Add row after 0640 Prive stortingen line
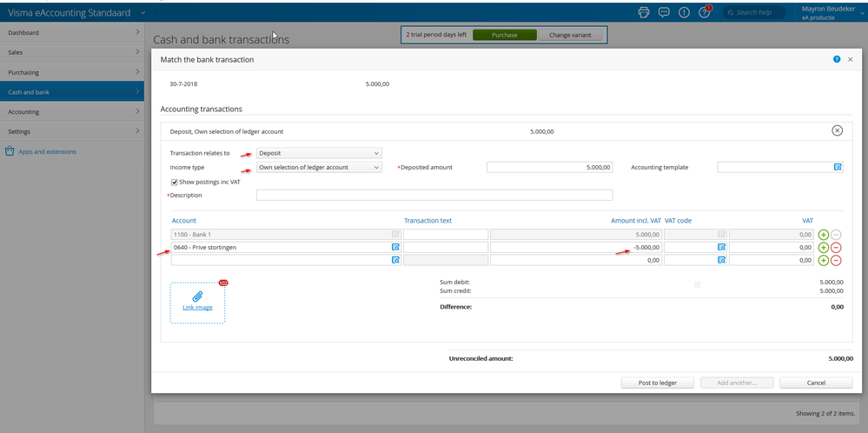Screen dimensions: 868x433 823,247
